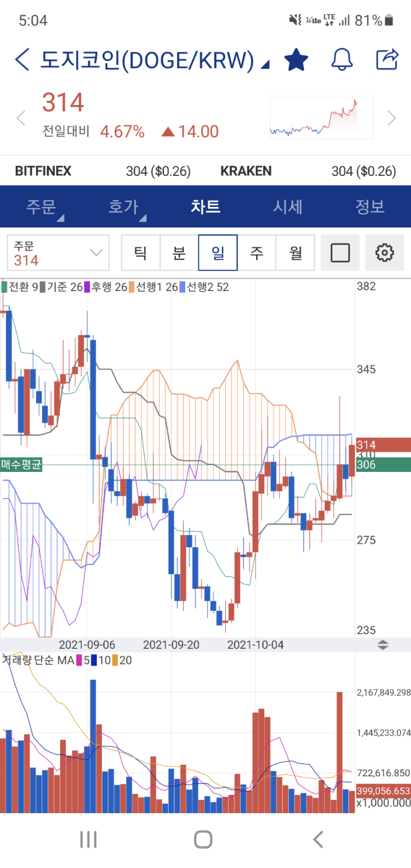Go to previous coin with left chevron
This screenshot has width=411, height=868.
[21, 118]
